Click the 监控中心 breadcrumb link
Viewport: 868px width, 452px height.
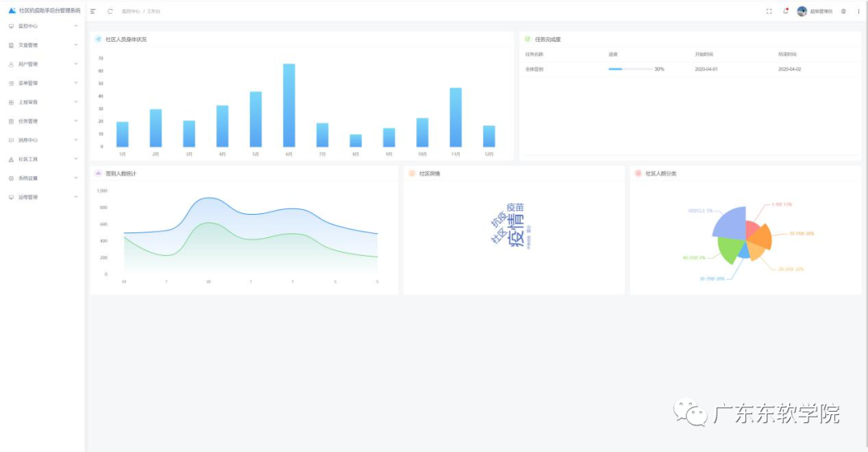[x=130, y=11]
